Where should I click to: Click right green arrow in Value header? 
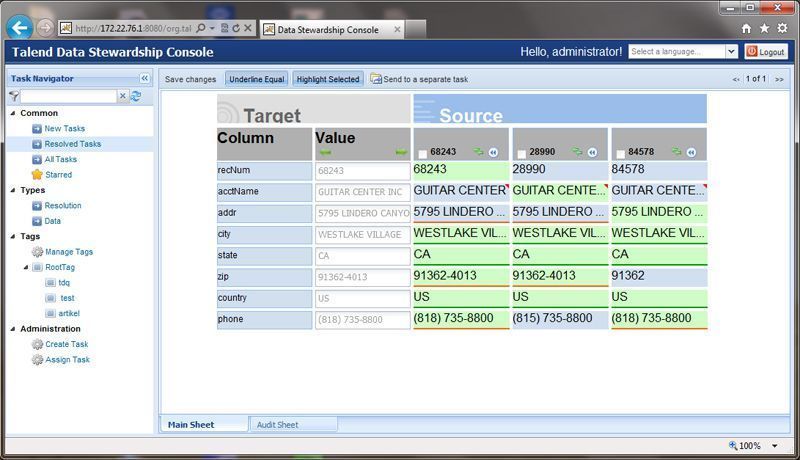pos(401,152)
